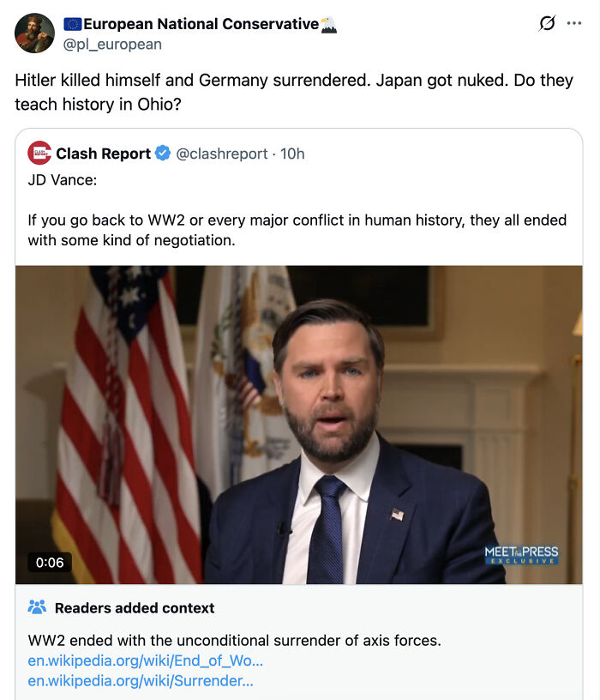
Task: Click the Readers added context people icon
Action: pyautogui.click(x=37, y=607)
